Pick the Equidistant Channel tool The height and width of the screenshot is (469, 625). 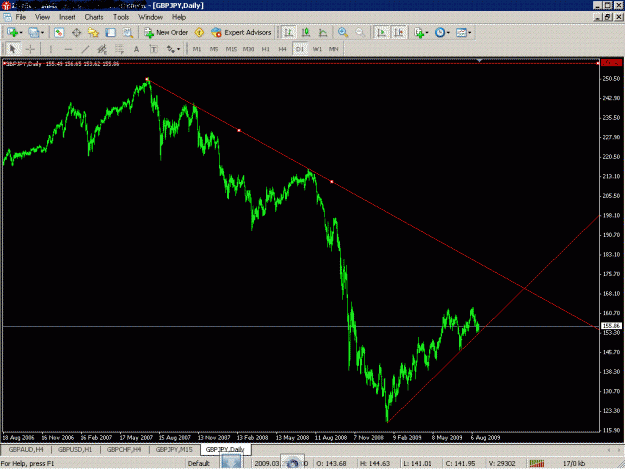point(102,49)
